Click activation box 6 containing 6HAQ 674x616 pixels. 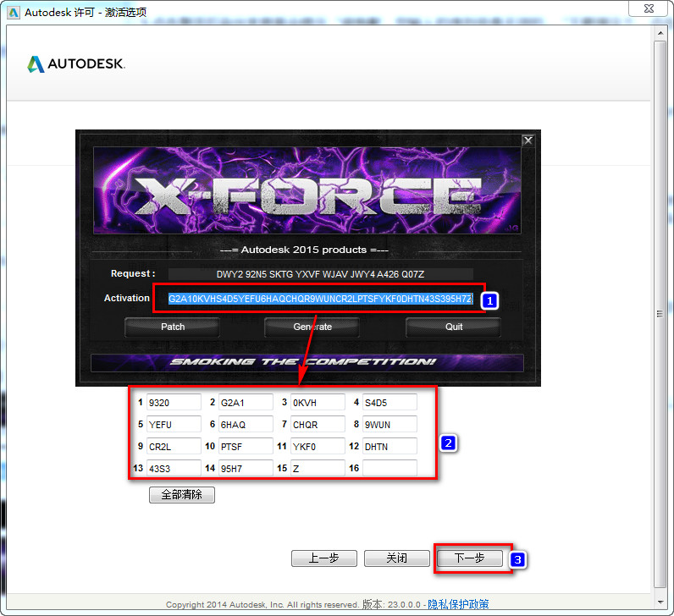click(246, 425)
